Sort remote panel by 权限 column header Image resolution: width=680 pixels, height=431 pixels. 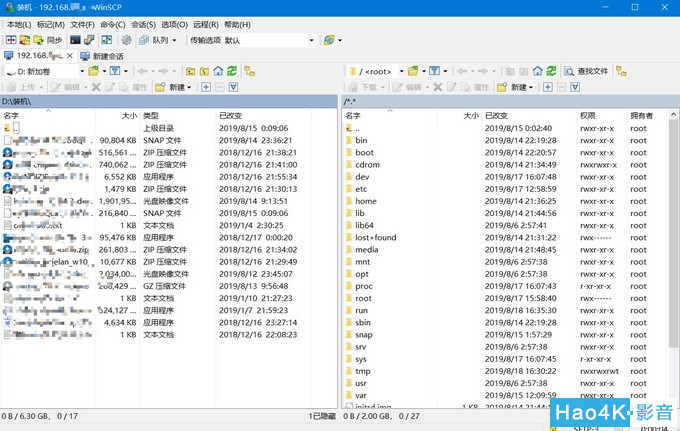click(x=602, y=115)
